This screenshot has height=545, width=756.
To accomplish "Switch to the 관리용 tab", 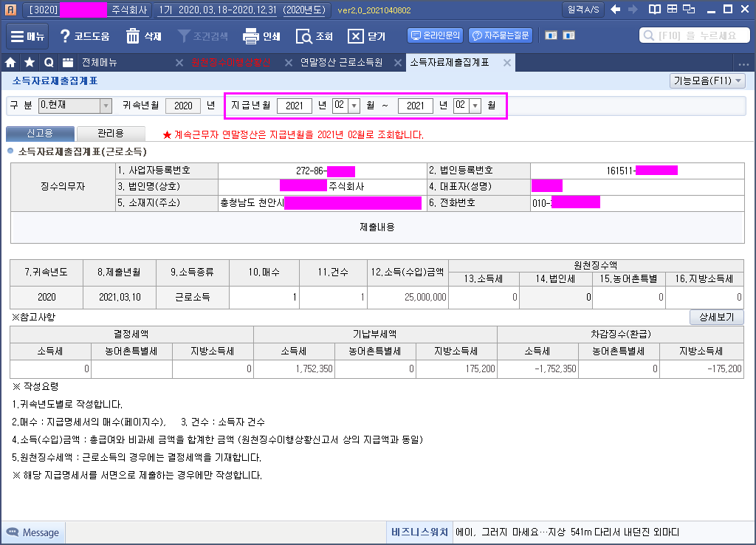I will click(111, 134).
